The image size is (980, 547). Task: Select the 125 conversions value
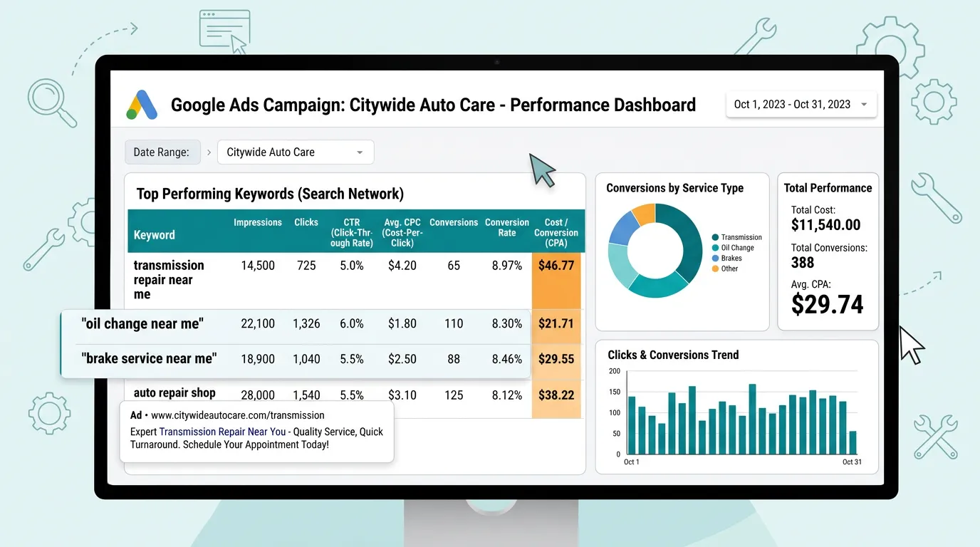click(454, 395)
